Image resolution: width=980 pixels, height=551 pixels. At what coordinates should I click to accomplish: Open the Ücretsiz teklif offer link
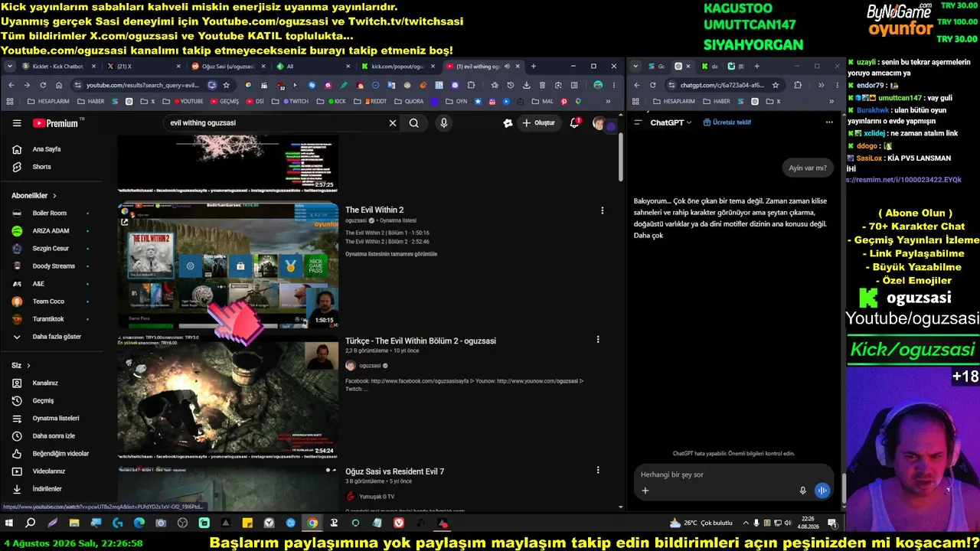point(727,122)
